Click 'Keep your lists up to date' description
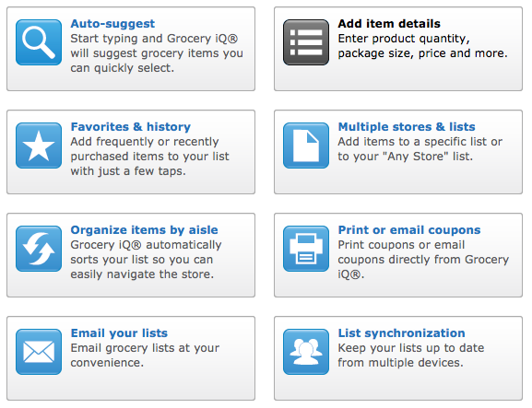This screenshot has width=532, height=408. click(411, 356)
